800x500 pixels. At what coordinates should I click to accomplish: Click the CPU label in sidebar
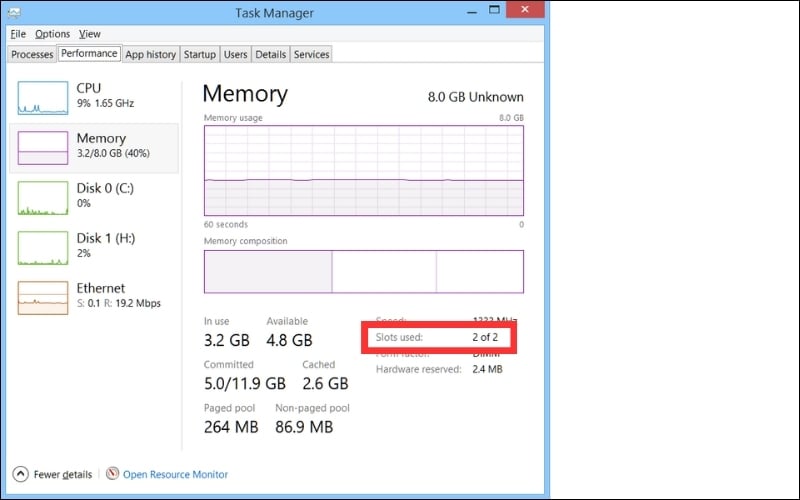click(x=89, y=88)
